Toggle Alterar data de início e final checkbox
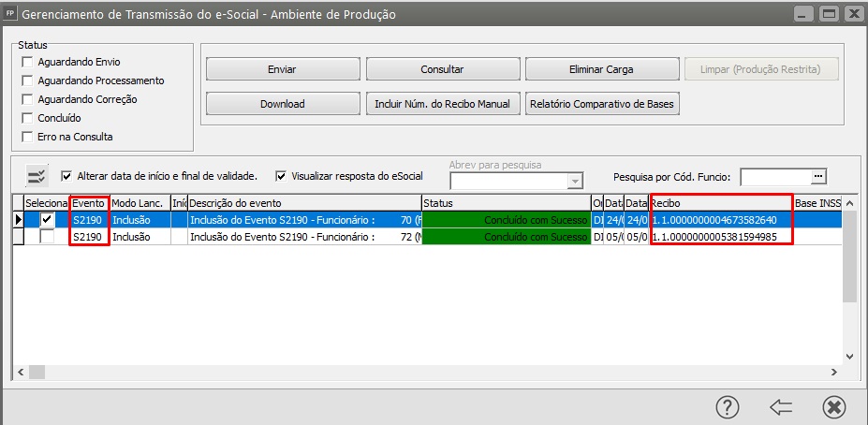The image size is (868, 425). [x=66, y=177]
